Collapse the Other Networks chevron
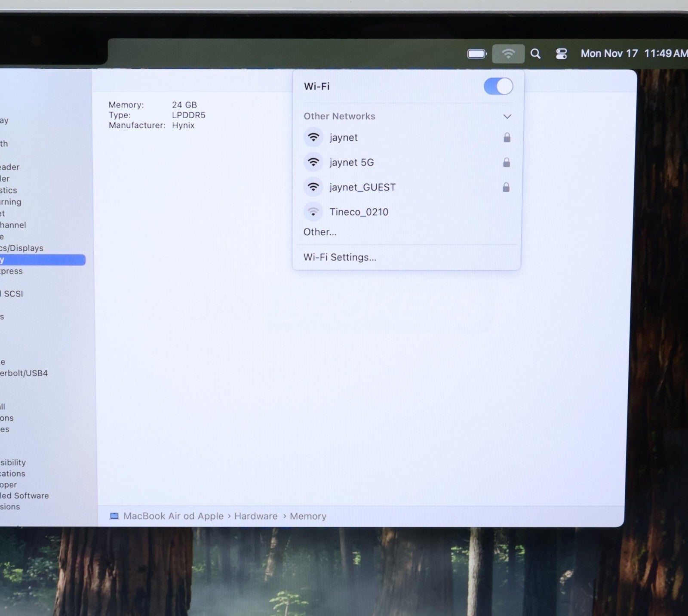 point(507,117)
